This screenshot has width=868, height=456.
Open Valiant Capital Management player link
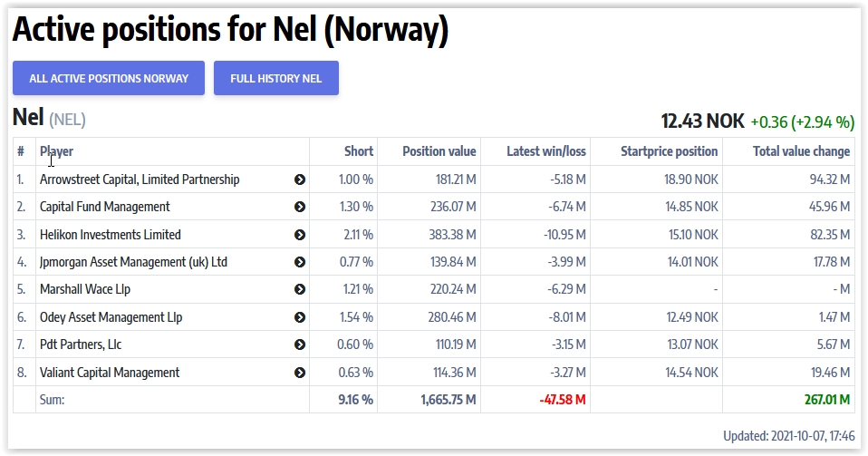[x=110, y=373]
